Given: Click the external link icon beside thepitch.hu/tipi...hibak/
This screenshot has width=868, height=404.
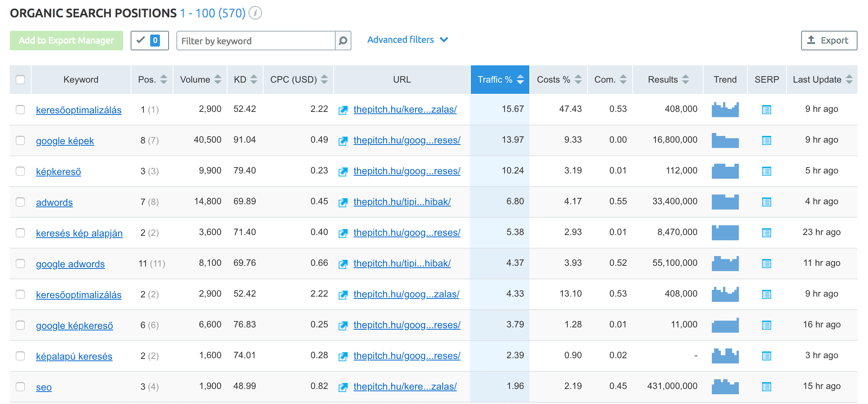Looking at the screenshot, I should click(342, 202).
